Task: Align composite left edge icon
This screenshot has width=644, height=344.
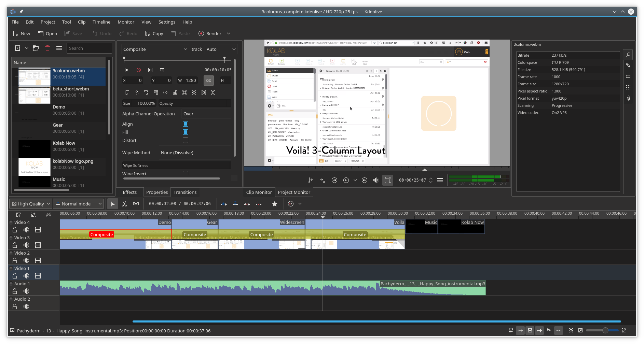Action: click(127, 92)
